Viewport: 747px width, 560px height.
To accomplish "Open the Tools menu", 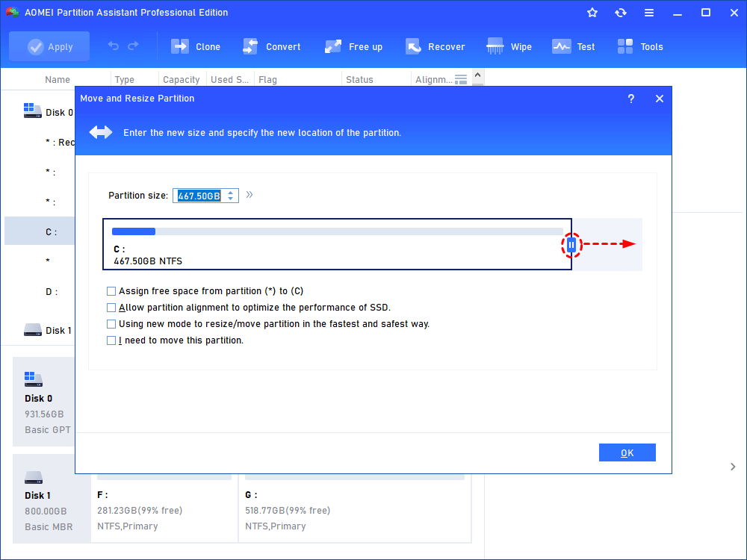I will 640,46.
